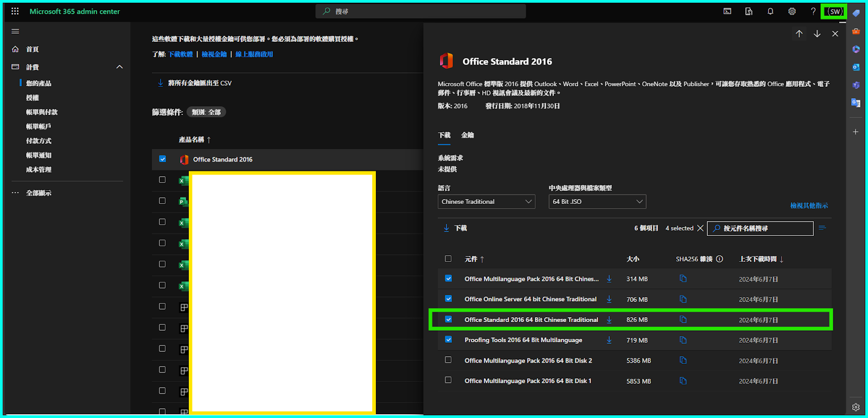Image resolution: width=868 pixels, height=418 pixels.
Task: Open the settings gear in top bar
Action: [x=792, y=11]
